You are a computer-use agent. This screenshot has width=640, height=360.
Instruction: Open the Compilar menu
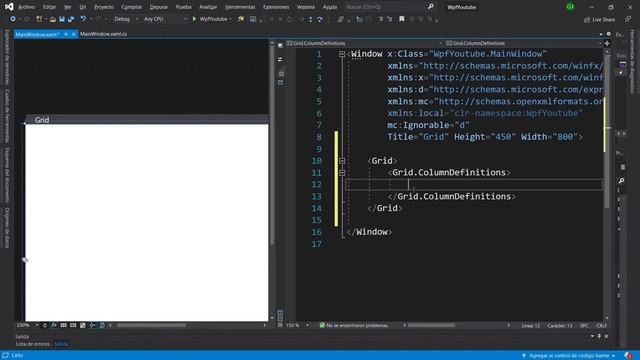point(131,7)
